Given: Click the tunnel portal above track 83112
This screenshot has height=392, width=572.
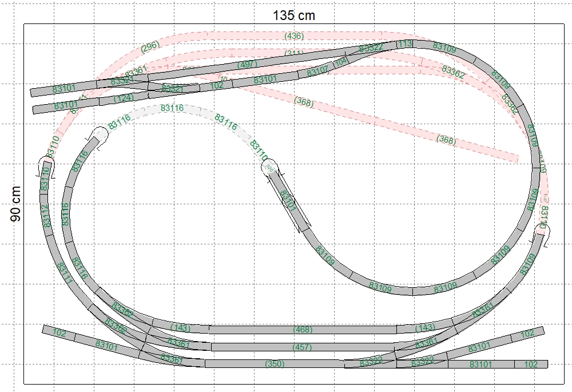Looking at the screenshot, I should 45,167.
